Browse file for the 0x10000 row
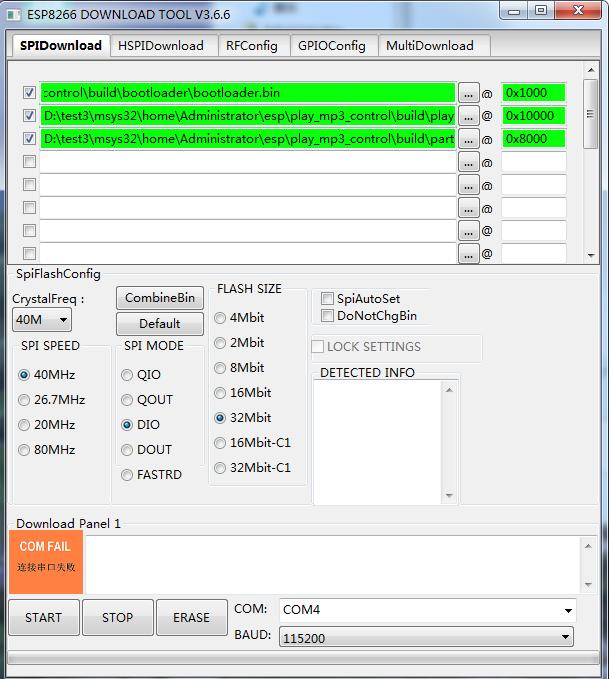The width and height of the screenshot is (609, 679). pyautogui.click(x=468, y=116)
